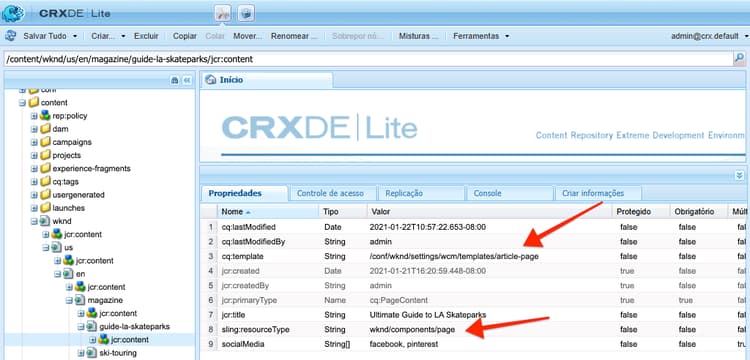Open the Salvar Tudo dropdown arrow

pos(75,36)
